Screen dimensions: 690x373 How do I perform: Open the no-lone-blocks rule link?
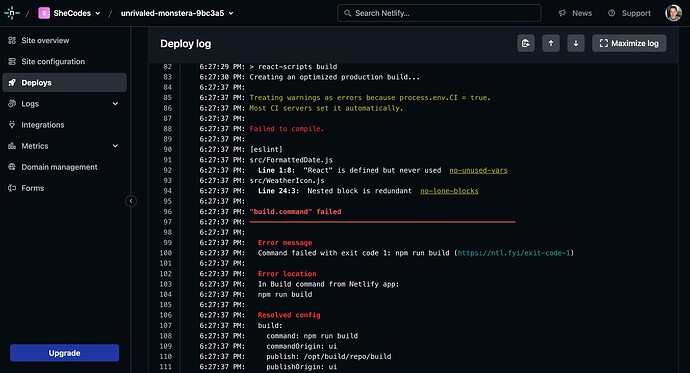coord(449,191)
